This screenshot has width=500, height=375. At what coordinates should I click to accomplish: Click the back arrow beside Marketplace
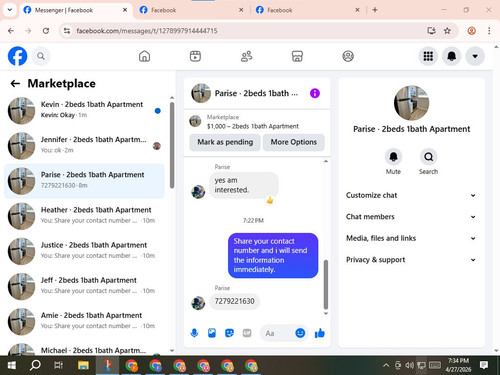pyautogui.click(x=15, y=83)
